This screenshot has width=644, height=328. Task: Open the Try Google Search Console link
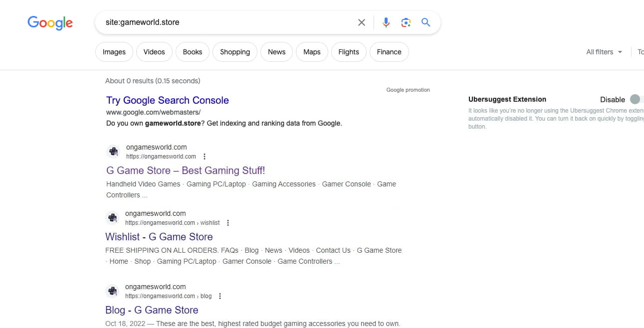click(x=168, y=100)
